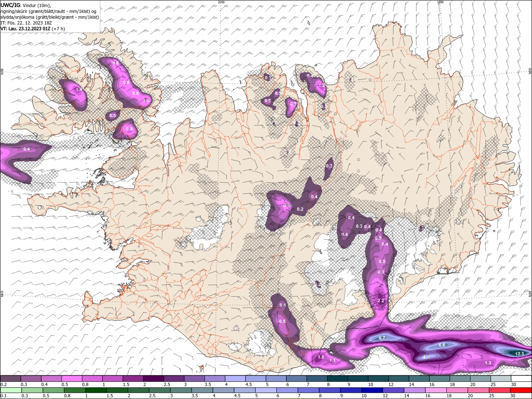Pick the dark teal 9 snow scale swatch
This screenshot has height=399, width=532.
[x=358, y=379]
